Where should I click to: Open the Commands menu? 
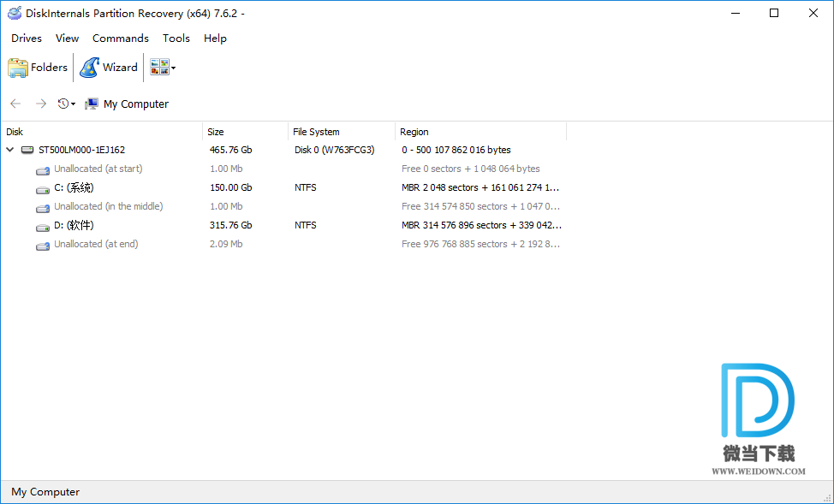pos(121,39)
